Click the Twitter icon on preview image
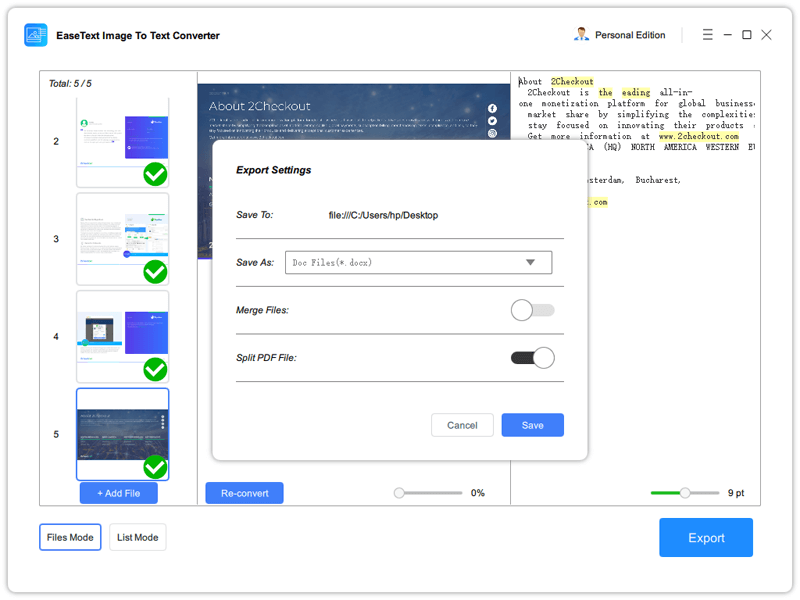Viewport: 800px width, 600px height. (492, 121)
